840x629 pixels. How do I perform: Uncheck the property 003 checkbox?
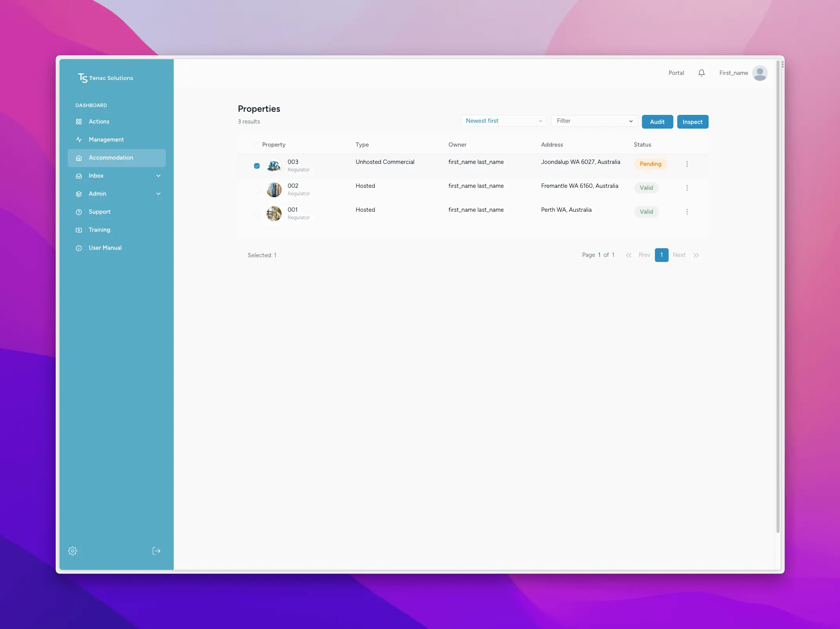(257, 166)
